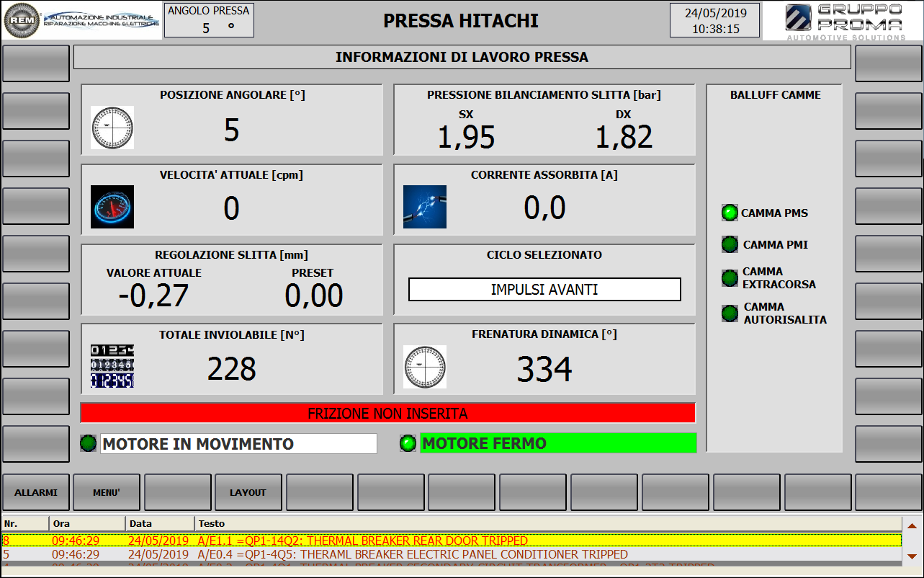Click the Camma Extracorsa indicator light

730,277
